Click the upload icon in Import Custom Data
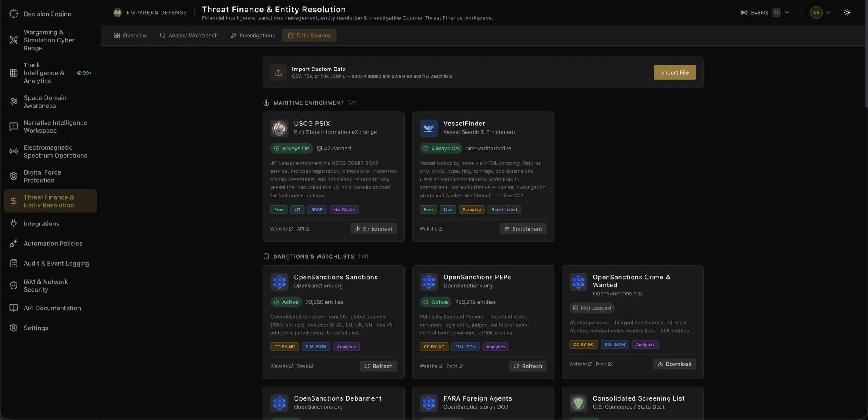This screenshot has width=868, height=420. (x=278, y=72)
